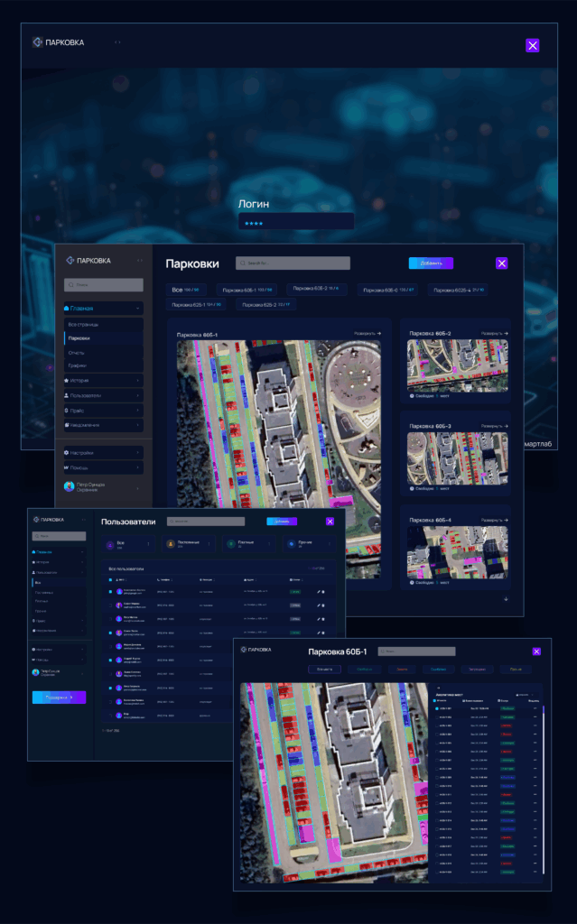Open Графики in the Парковки window sidebar

pos(103,365)
